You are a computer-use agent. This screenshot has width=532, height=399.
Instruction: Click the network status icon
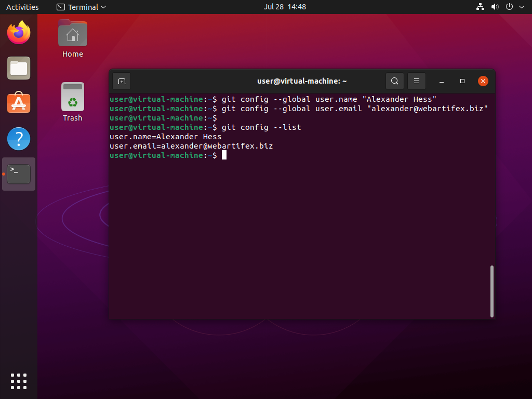(x=480, y=7)
